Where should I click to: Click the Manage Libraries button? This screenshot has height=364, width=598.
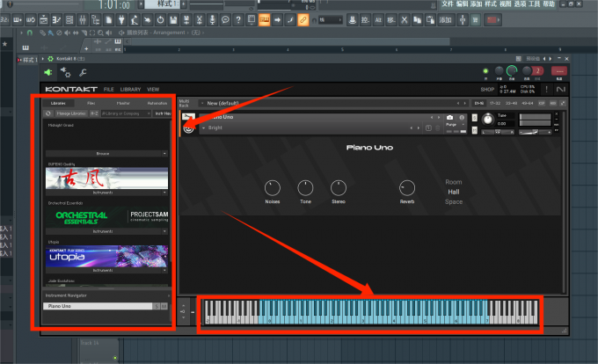pos(71,113)
